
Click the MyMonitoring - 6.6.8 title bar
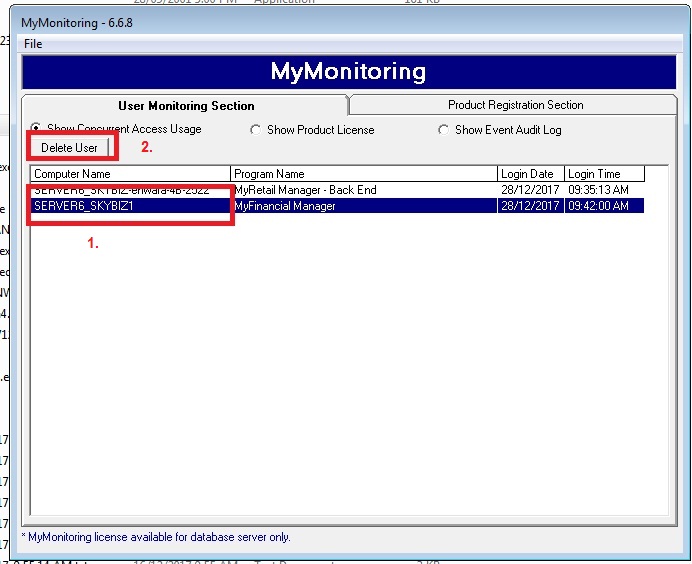300,22
